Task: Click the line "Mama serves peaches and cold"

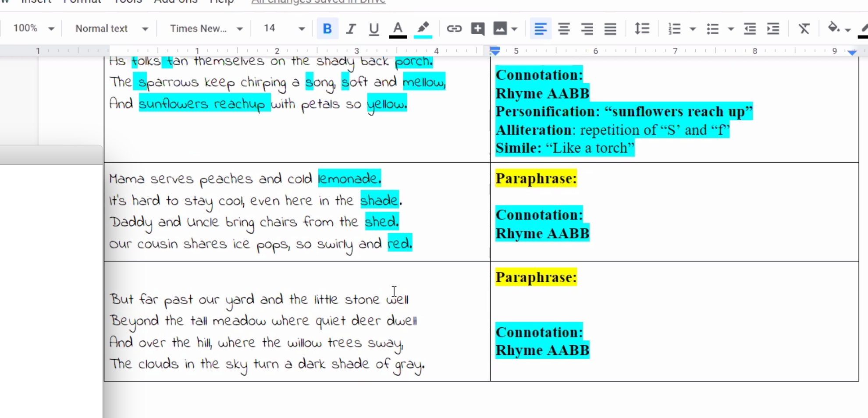Action: (245, 179)
